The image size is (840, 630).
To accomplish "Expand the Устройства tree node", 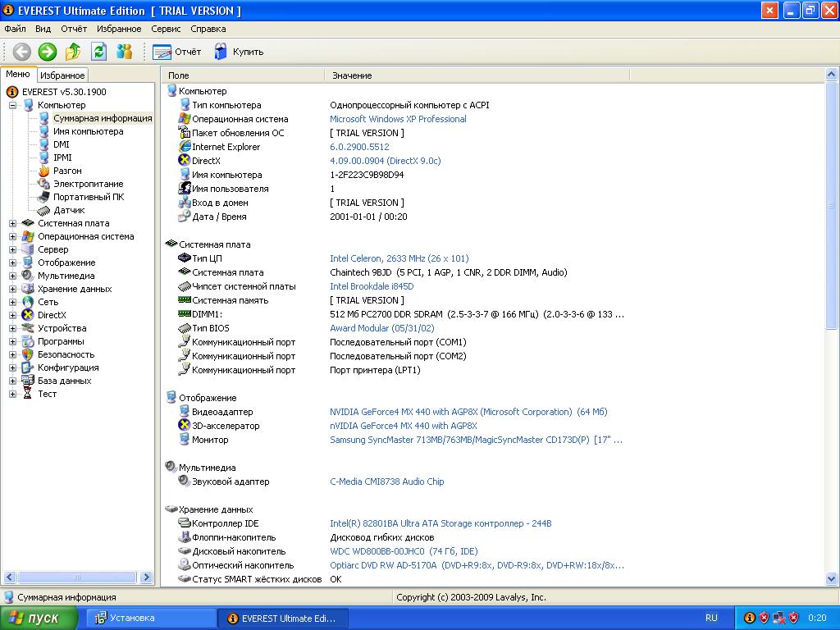I will tap(12, 328).
